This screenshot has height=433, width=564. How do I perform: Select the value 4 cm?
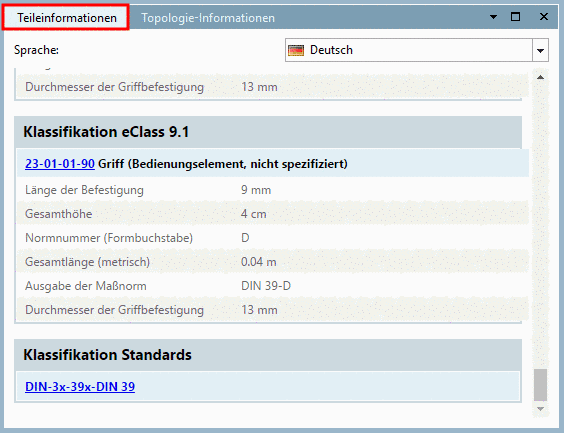click(x=254, y=214)
